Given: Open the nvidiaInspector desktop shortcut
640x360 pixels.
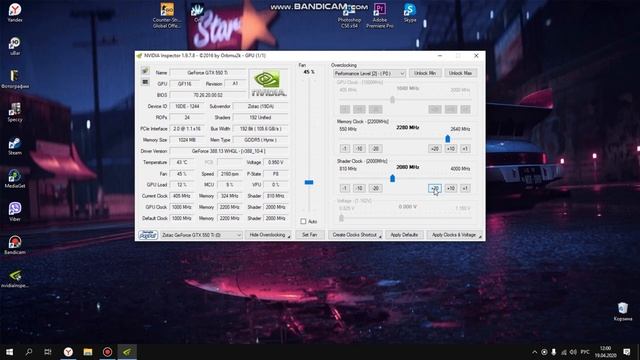Looking at the screenshot, I should (15, 278).
